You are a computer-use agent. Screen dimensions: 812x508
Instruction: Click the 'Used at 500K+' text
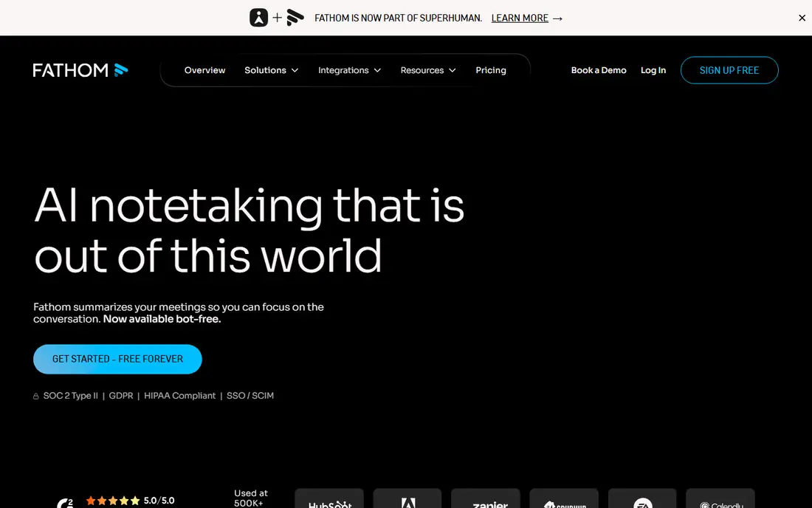click(x=251, y=498)
